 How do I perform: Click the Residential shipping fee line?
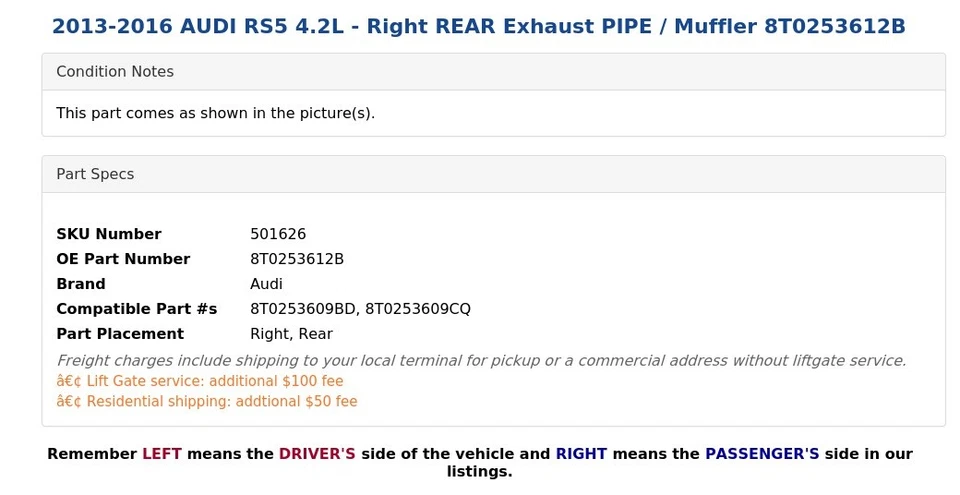click(x=207, y=402)
